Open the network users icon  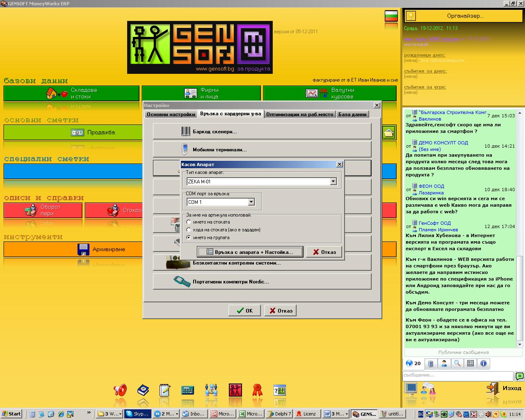click(211, 390)
